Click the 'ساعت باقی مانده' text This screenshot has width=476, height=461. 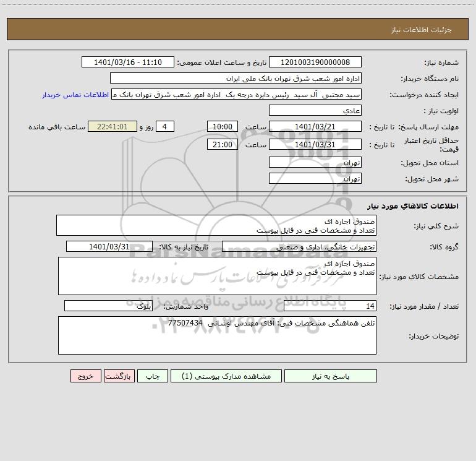(57, 127)
